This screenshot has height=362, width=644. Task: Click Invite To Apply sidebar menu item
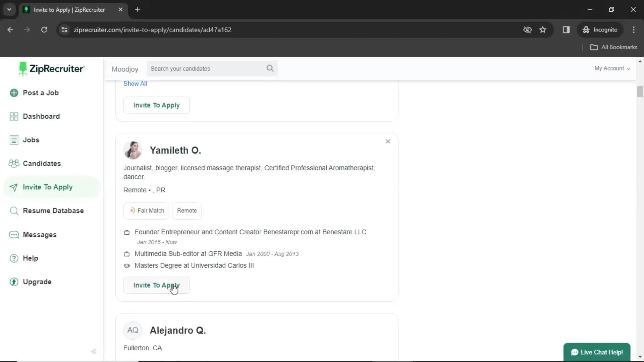[x=48, y=186]
